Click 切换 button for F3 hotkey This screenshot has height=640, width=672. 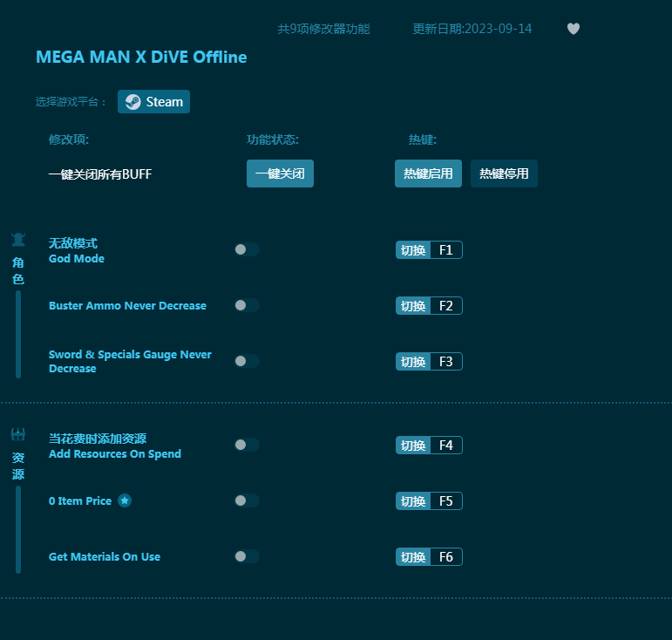point(413,361)
